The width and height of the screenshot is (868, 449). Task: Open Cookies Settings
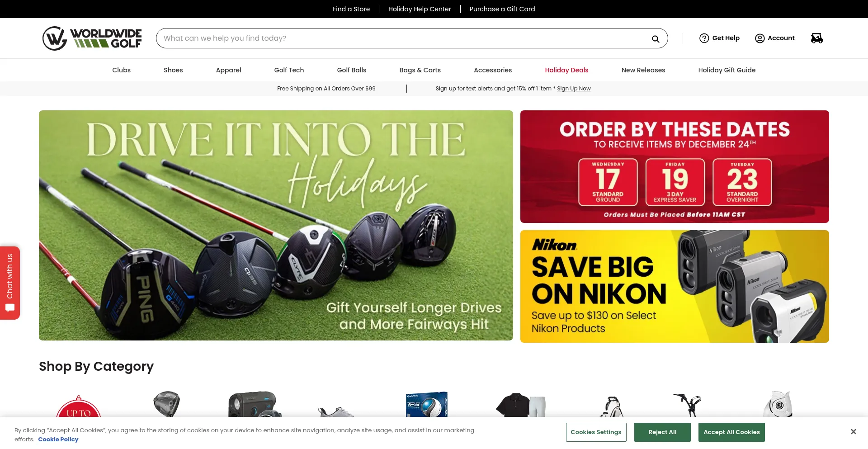click(596, 432)
